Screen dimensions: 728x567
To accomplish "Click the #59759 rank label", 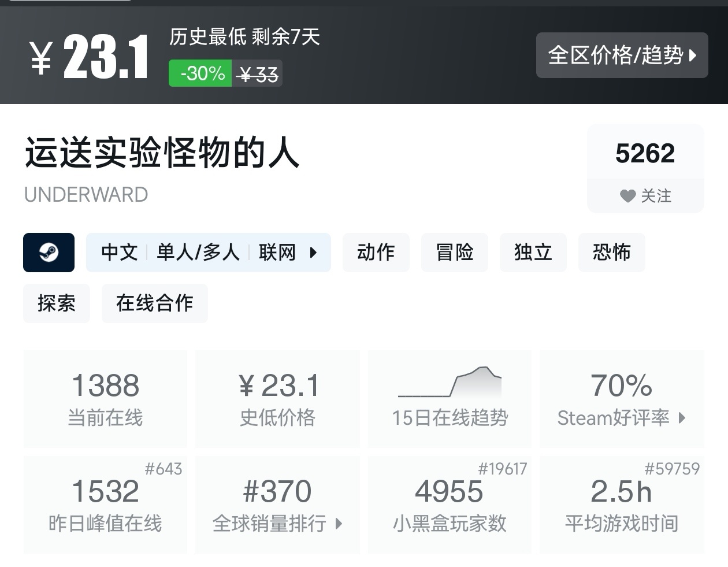I will (672, 469).
